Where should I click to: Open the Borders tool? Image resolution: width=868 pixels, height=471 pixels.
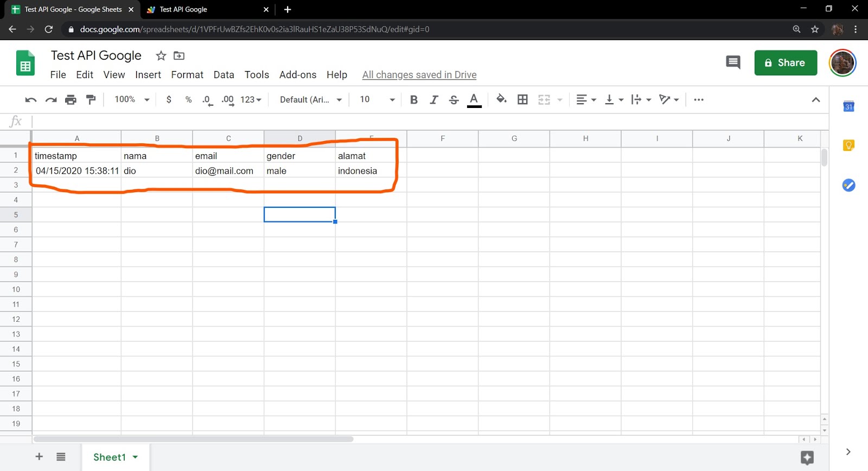click(x=522, y=99)
